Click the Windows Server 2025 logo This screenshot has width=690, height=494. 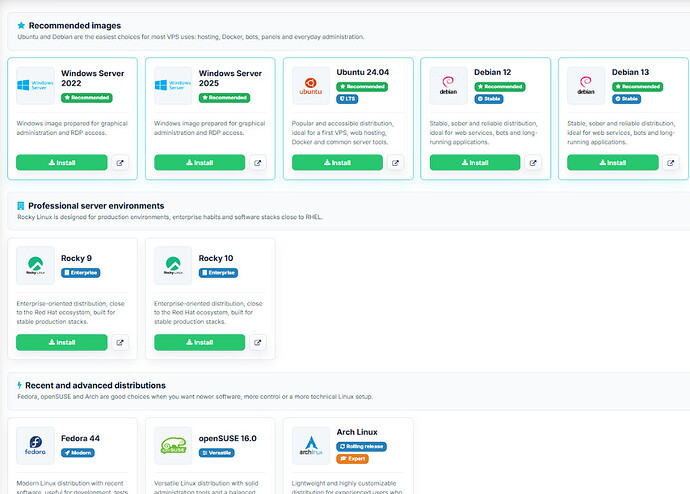coord(173,85)
